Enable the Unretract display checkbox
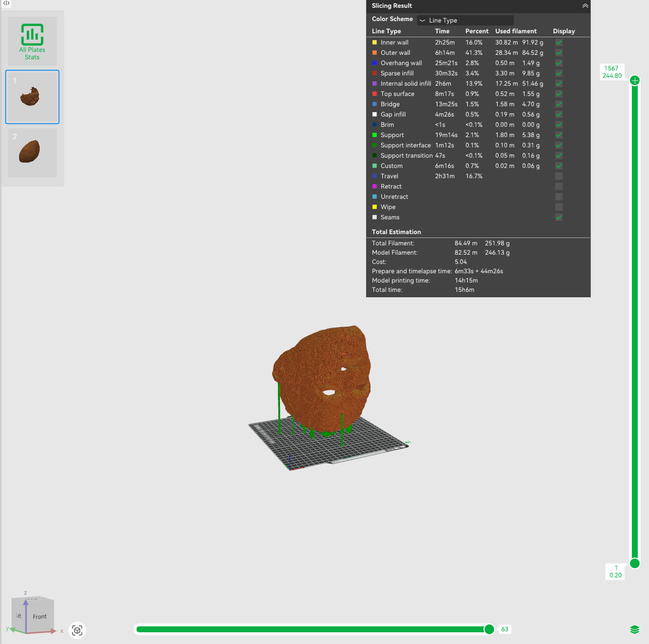Viewport: 649px width, 644px height. (559, 197)
